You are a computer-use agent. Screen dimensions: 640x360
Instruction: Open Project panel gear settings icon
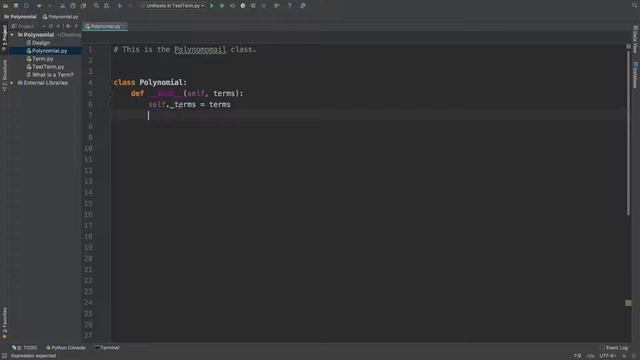(x=68, y=26)
